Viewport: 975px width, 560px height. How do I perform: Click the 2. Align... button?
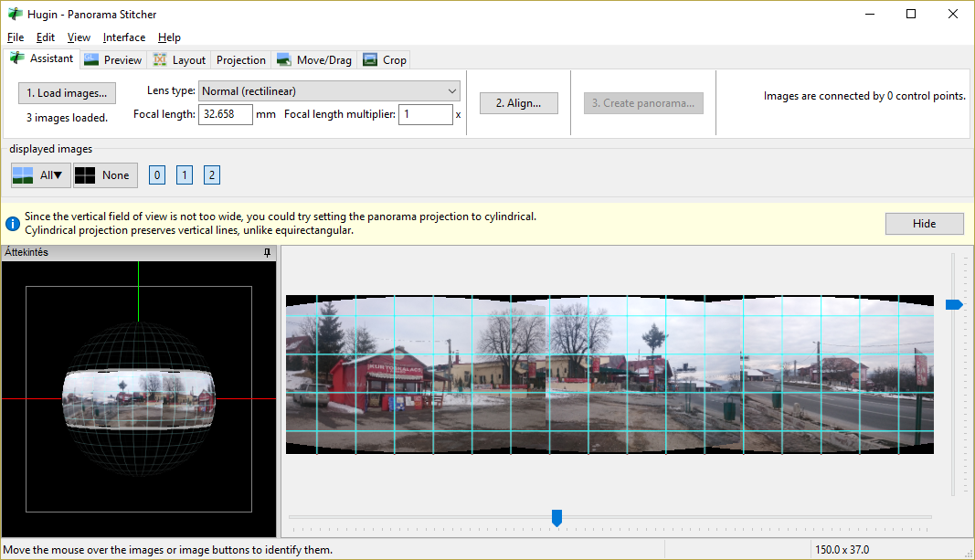(x=518, y=103)
